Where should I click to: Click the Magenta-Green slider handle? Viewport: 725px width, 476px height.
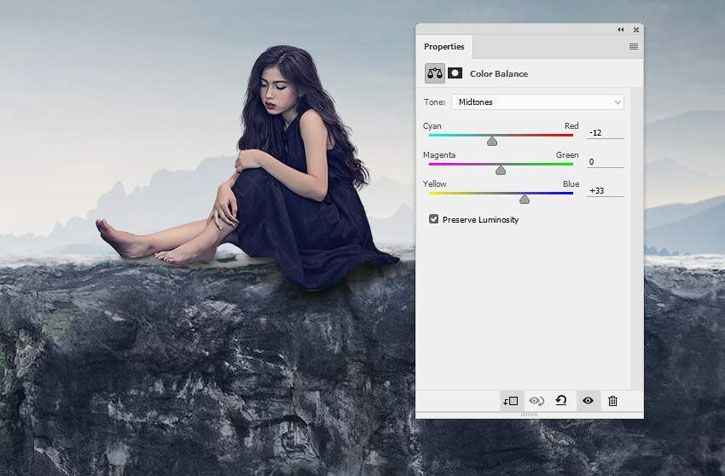point(501,170)
